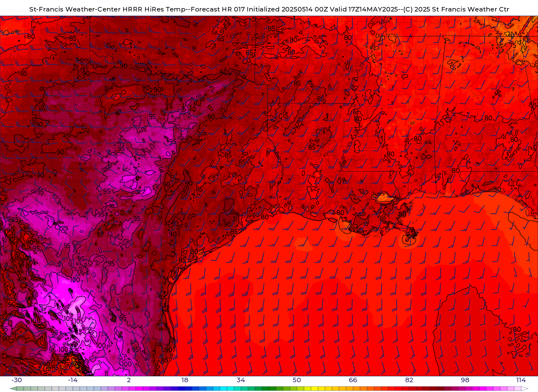Click the white right arrow of the colorbar
538x392 pixels.
525,389
